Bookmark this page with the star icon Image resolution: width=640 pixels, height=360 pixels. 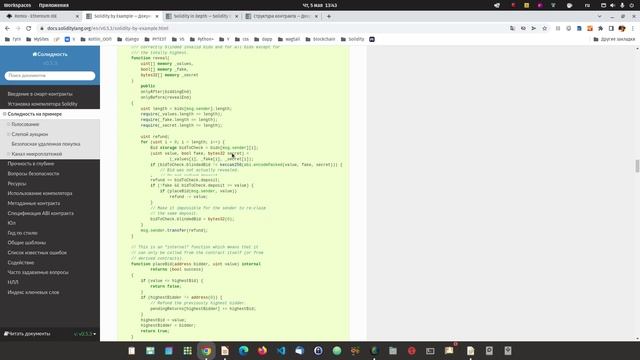[x=544, y=28]
